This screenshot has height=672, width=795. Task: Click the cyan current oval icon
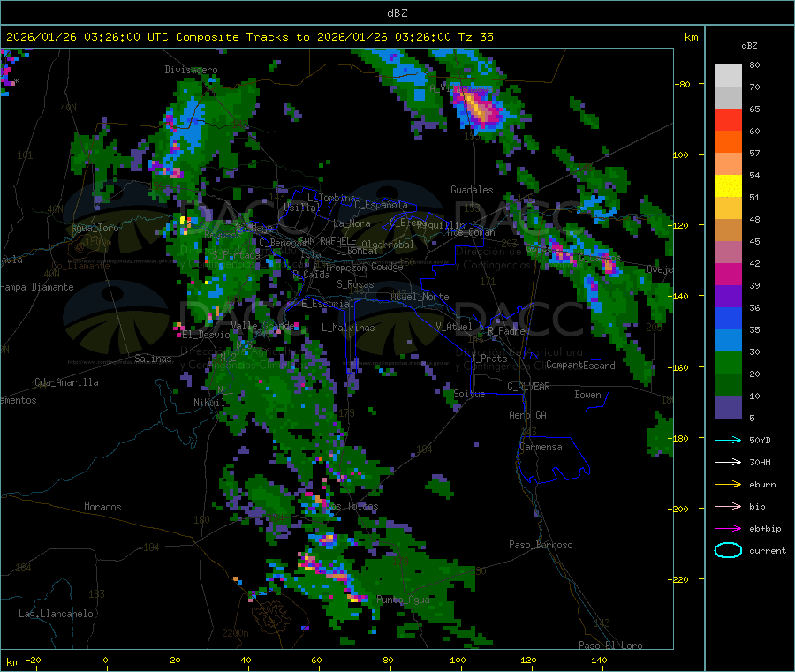click(728, 550)
